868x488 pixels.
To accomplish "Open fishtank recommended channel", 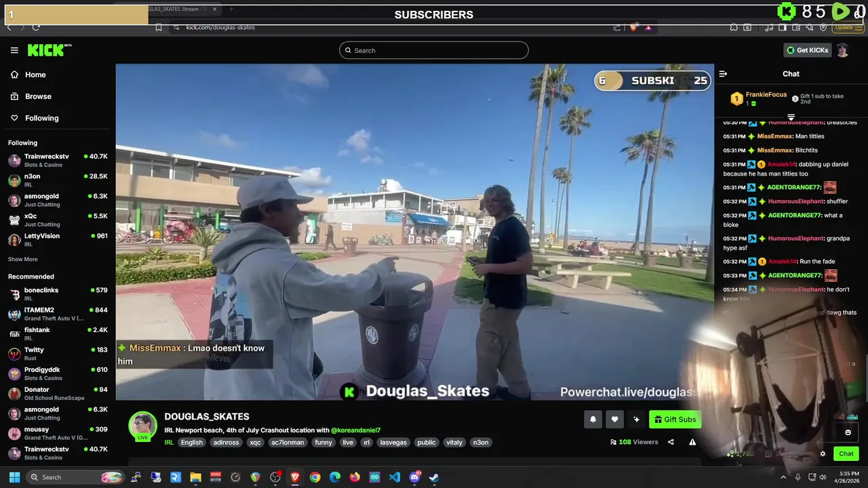I will (x=58, y=333).
